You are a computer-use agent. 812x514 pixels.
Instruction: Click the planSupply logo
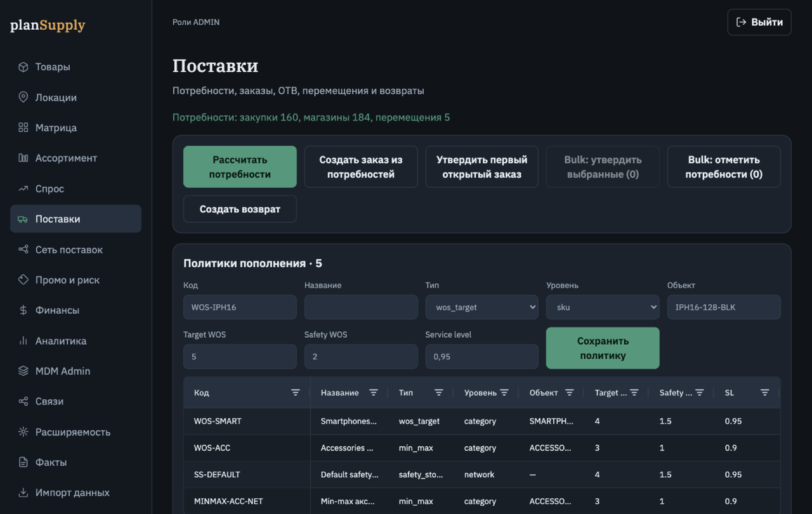48,25
